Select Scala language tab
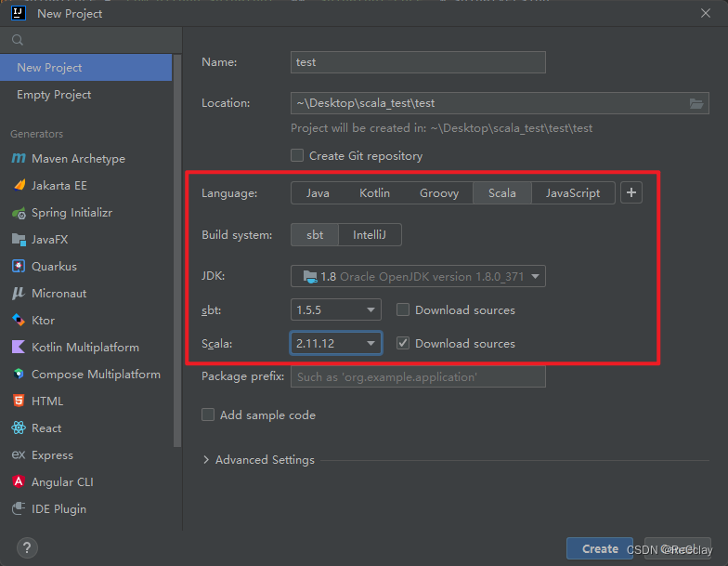The width and height of the screenshot is (728, 566). 501,193
